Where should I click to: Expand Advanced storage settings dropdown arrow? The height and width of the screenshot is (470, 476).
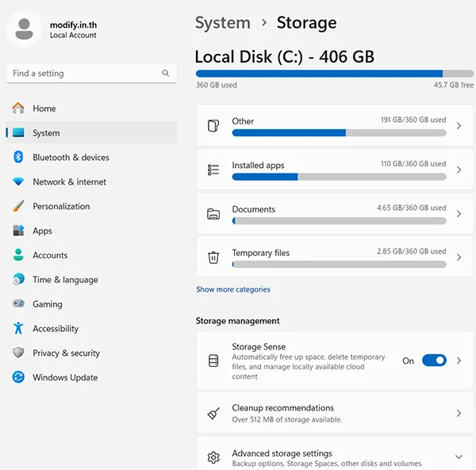pyautogui.click(x=459, y=457)
